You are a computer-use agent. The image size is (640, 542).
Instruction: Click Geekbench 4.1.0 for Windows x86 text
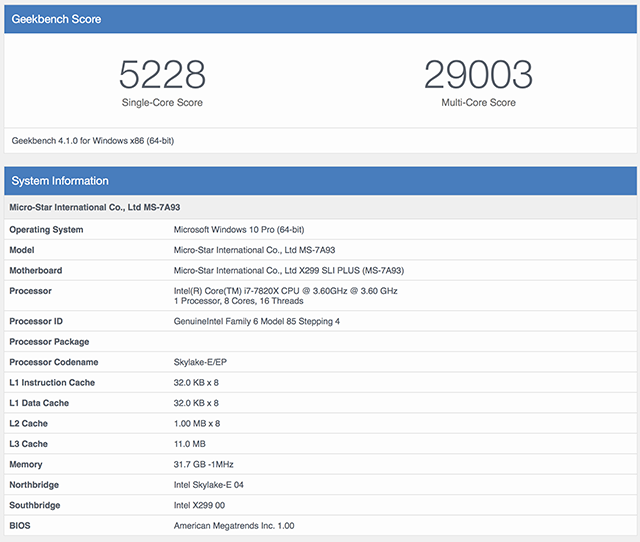pyautogui.click(x=93, y=141)
